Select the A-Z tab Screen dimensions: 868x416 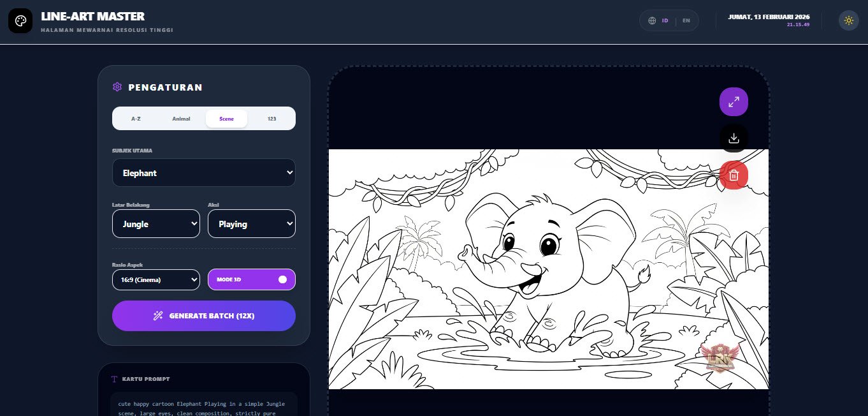tap(136, 119)
